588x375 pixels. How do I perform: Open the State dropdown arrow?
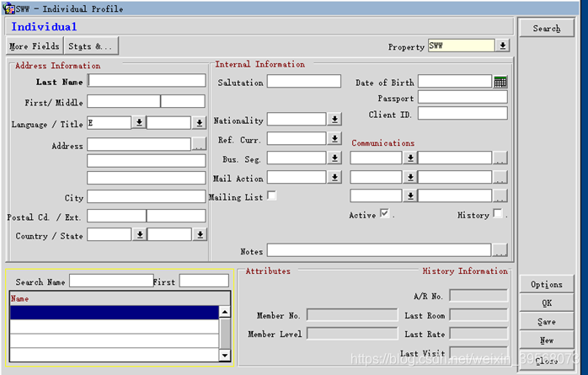pyautogui.click(x=200, y=234)
